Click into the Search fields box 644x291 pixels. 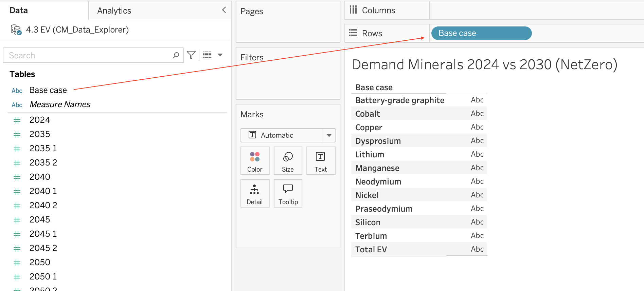pyautogui.click(x=90, y=55)
